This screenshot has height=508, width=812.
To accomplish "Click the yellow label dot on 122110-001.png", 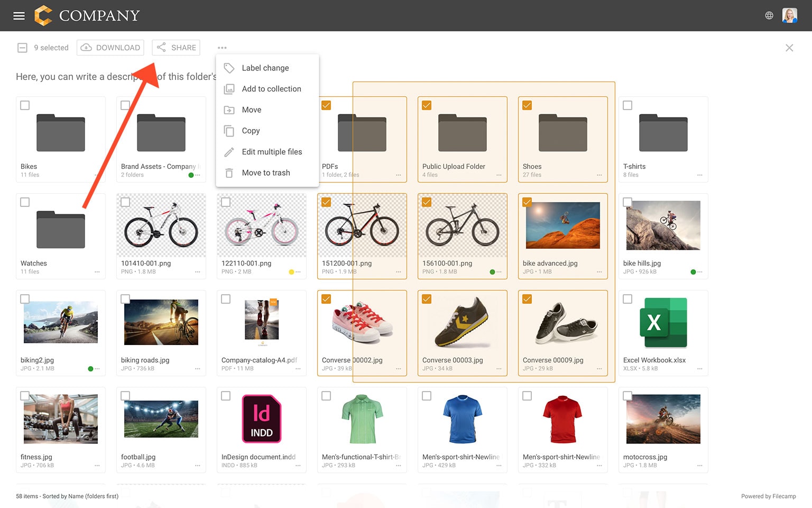I will point(291,272).
